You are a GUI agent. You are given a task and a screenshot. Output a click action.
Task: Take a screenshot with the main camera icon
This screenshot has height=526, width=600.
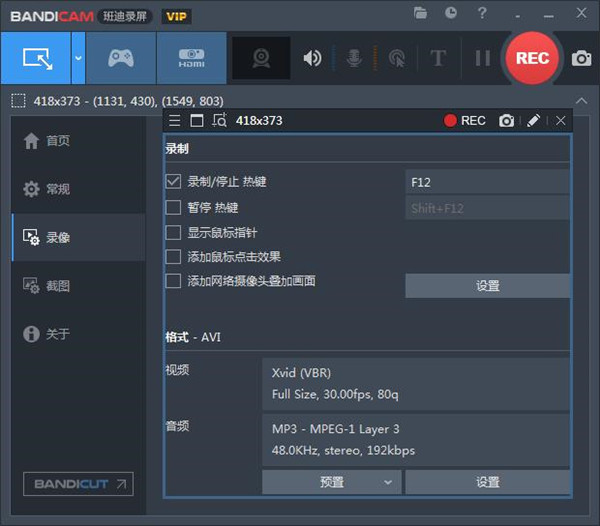point(581,58)
